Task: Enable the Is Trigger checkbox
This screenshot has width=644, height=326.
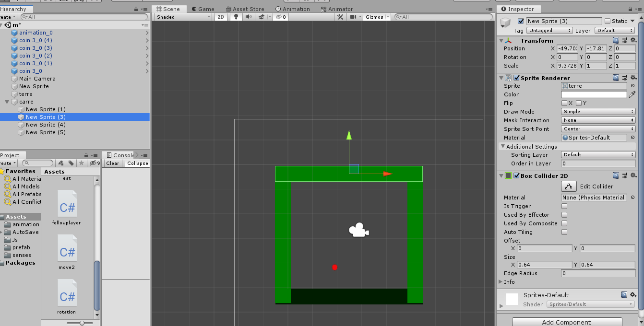Action: coord(564,206)
